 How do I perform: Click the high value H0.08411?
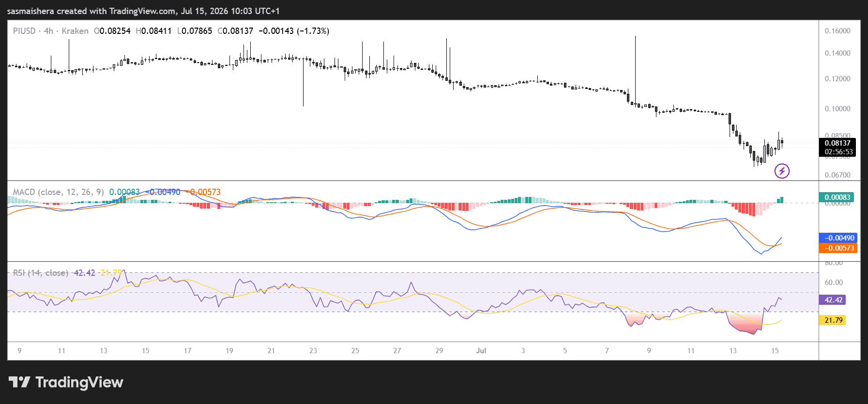click(153, 31)
